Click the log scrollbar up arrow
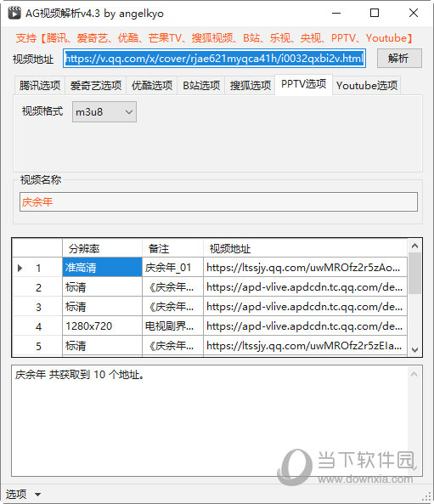 414,374
